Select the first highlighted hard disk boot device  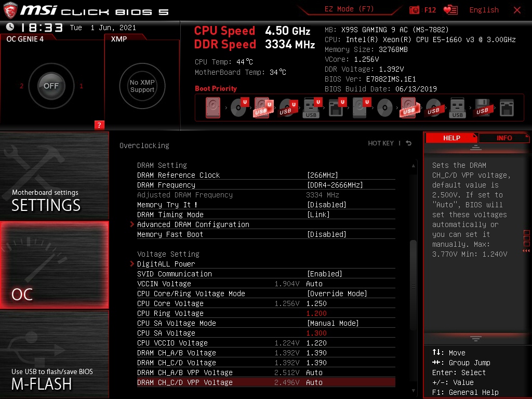212,108
